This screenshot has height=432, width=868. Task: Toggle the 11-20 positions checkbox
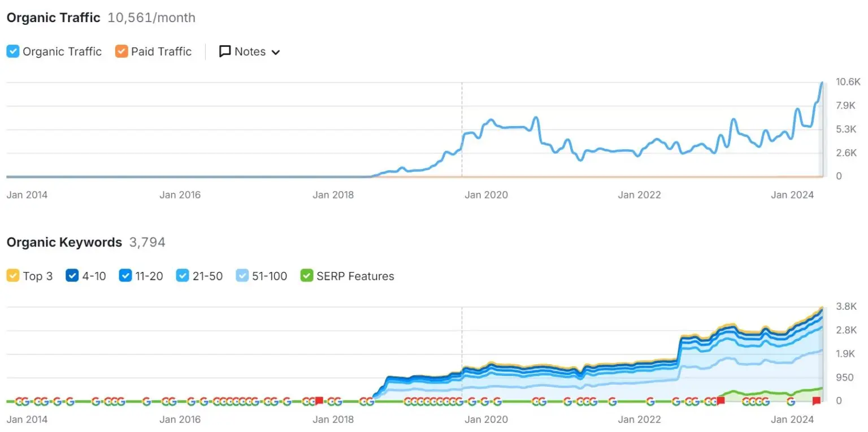(125, 276)
